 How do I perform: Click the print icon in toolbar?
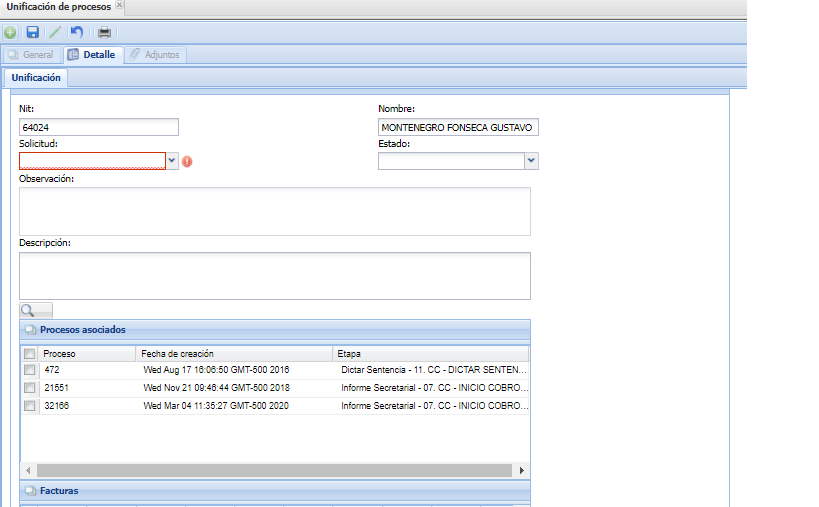(104, 32)
